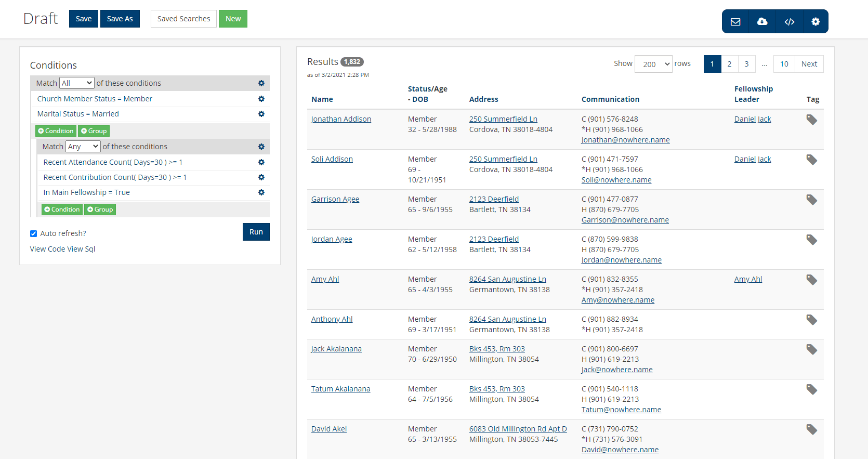This screenshot has height=459, width=868.
Task: Click the Save As button
Action: coord(120,19)
